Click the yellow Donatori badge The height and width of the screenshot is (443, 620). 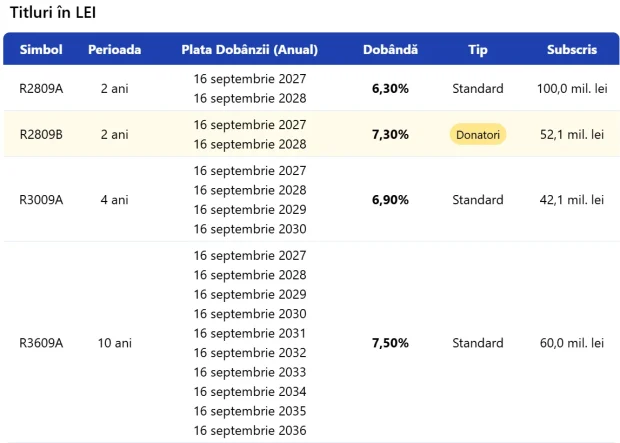coord(478,134)
